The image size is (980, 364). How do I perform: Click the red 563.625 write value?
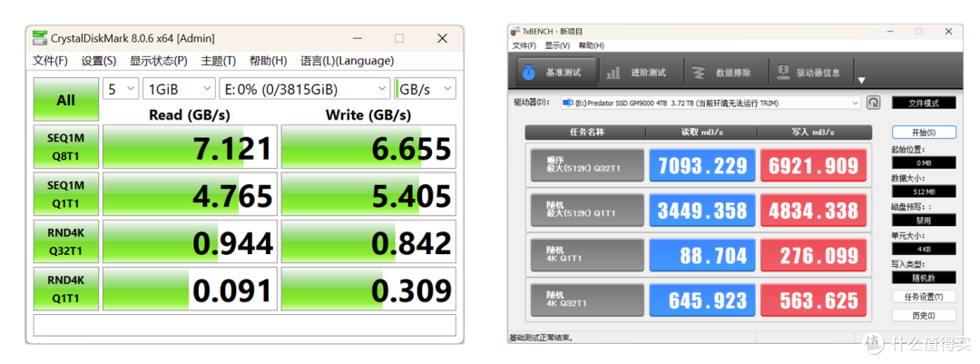[813, 300]
